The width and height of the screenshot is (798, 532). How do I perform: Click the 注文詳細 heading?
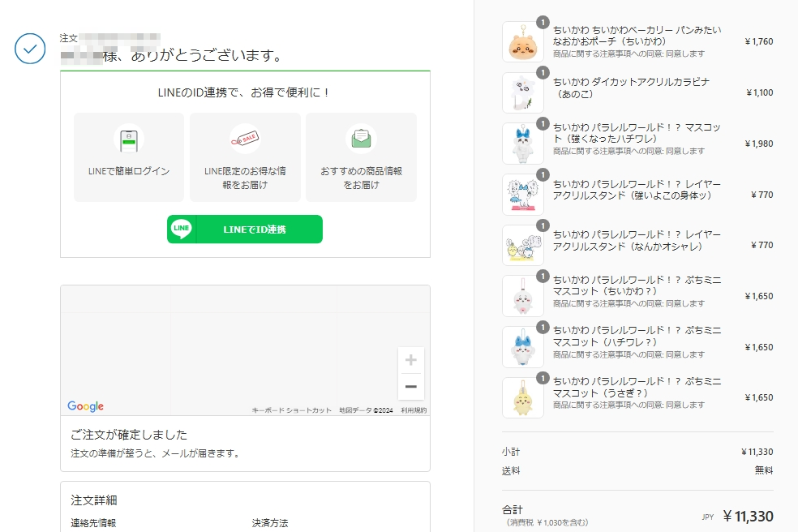(x=93, y=500)
